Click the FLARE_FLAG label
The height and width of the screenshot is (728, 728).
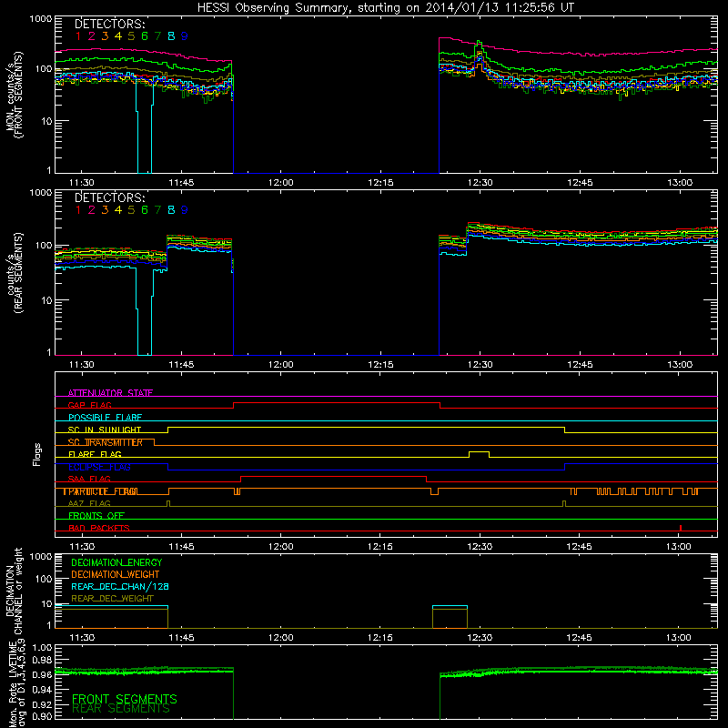coord(95,454)
